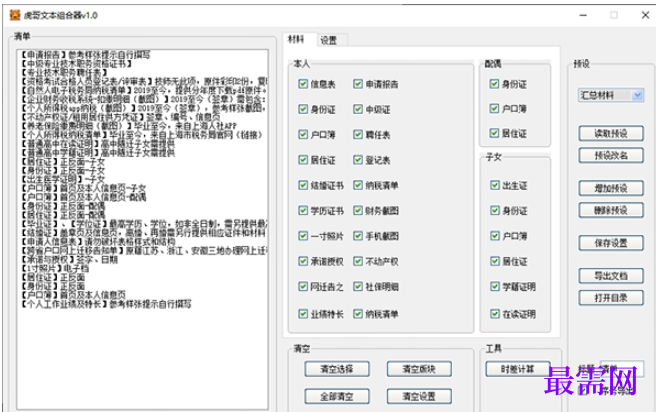The image size is (656, 412).
Task: Uncheck the 不动产权 checkbox
Action: (x=358, y=261)
